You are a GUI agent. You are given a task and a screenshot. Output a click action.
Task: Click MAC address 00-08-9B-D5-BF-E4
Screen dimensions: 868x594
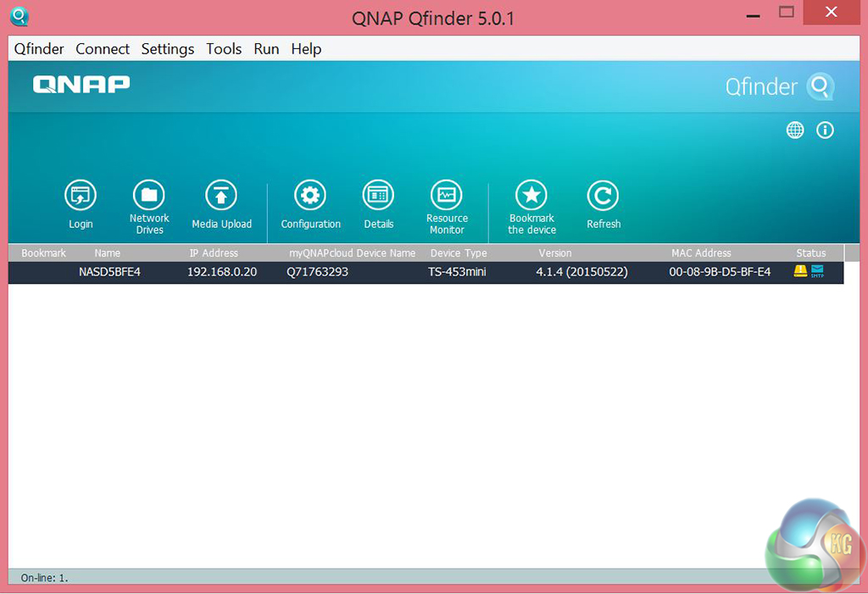pos(720,272)
